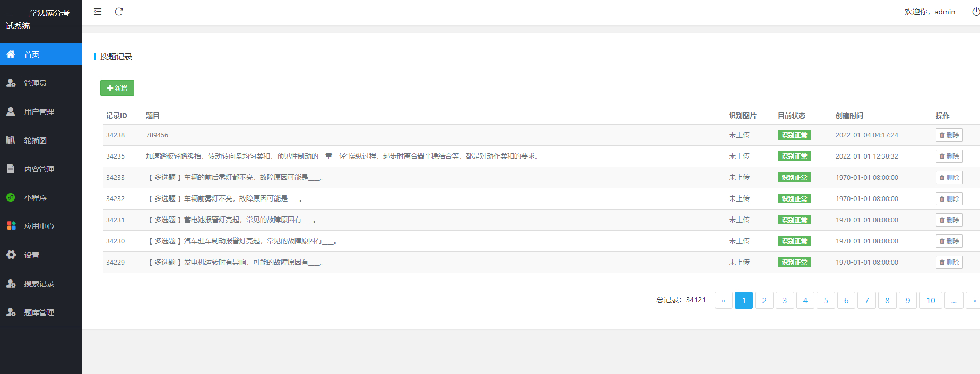
Task: Click the 学法满分考试系统 site title
Action: pyautogui.click(x=38, y=19)
